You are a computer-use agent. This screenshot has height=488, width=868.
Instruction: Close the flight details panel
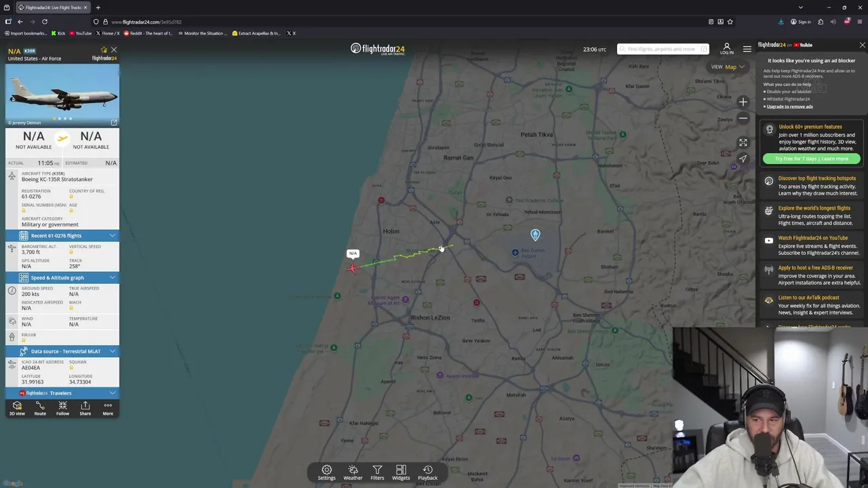114,50
